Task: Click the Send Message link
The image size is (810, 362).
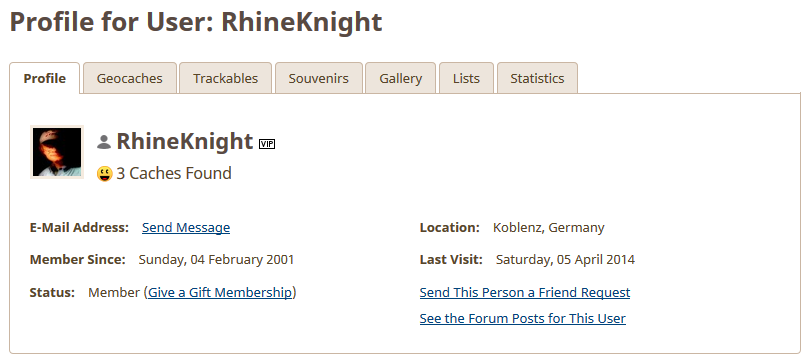Action: coord(186,228)
